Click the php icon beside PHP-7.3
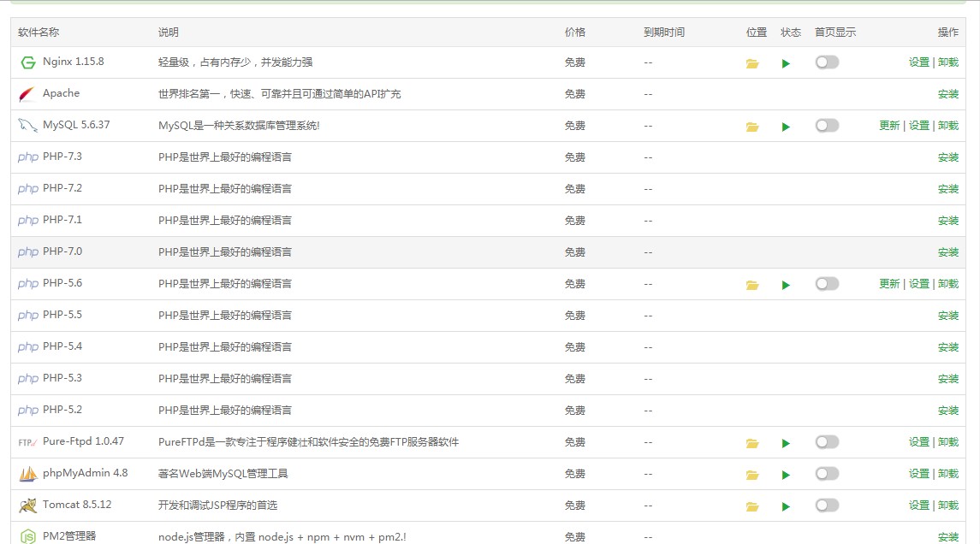The height and width of the screenshot is (544, 980). (28, 157)
